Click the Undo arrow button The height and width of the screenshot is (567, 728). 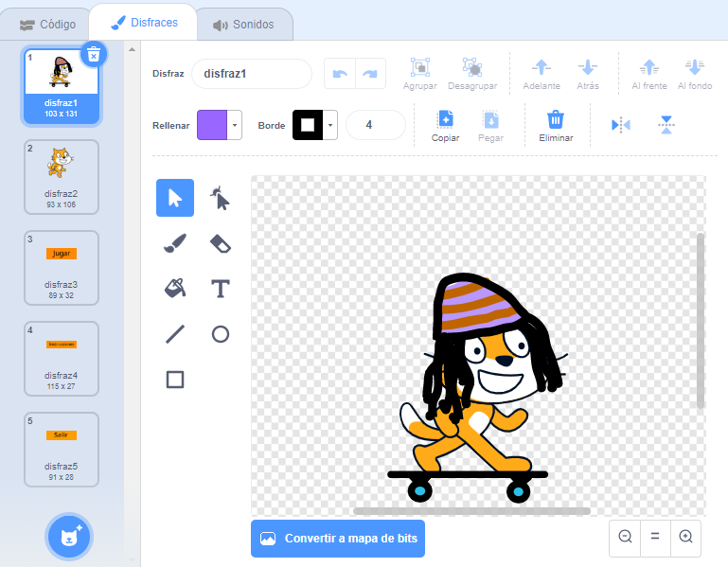pos(340,74)
